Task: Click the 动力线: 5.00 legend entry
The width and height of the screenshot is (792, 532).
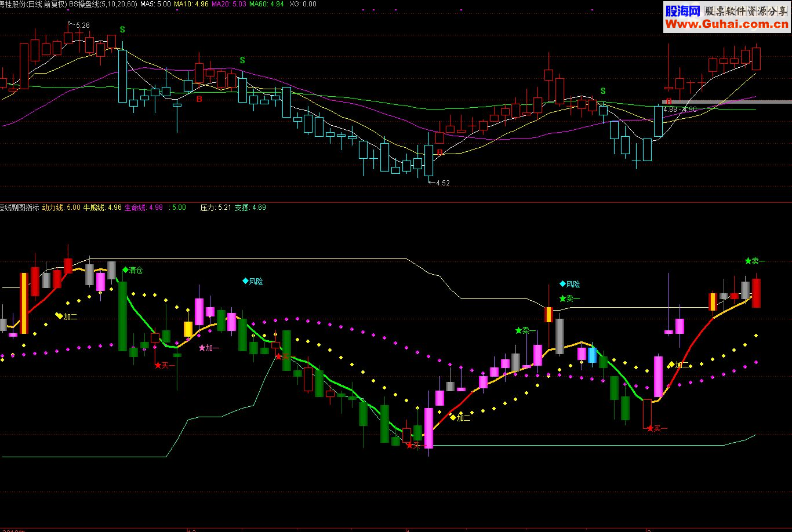Action: click(61, 207)
